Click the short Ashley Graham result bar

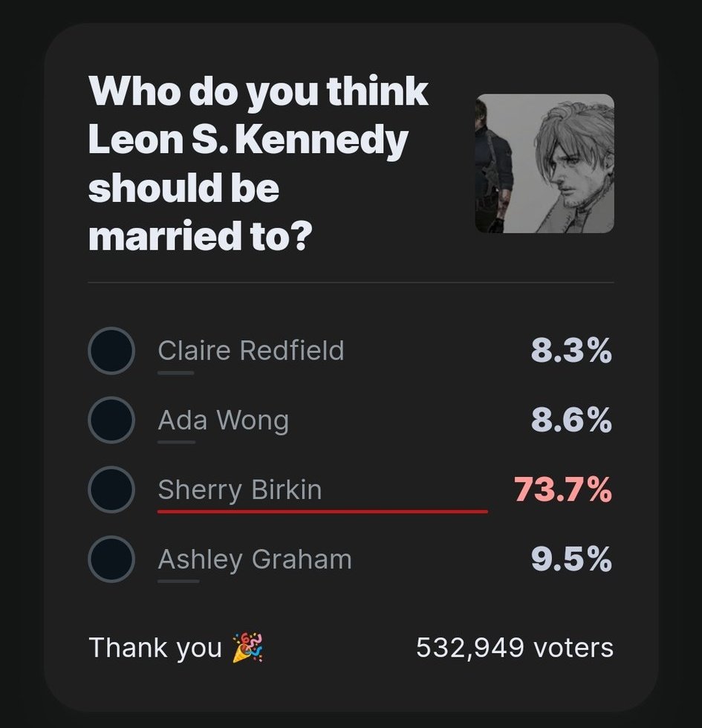coord(178,581)
